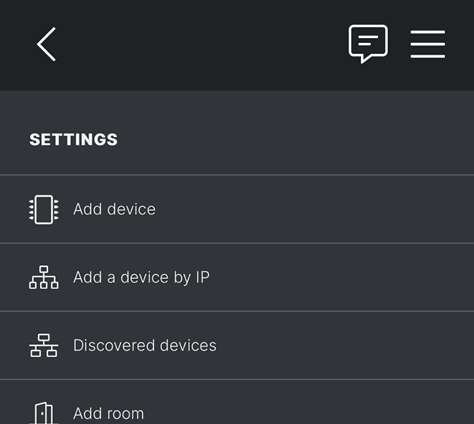Open the hamburger menu

428,44
